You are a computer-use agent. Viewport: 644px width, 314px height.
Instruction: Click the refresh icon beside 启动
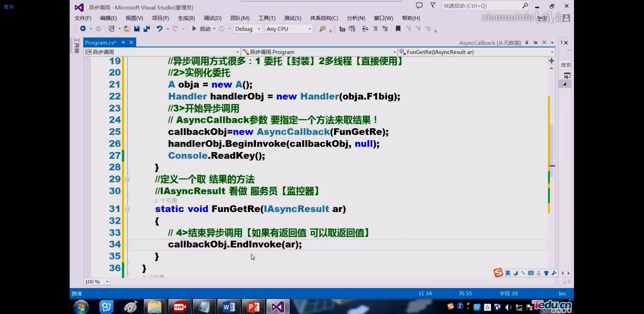pyautogui.click(x=221, y=29)
